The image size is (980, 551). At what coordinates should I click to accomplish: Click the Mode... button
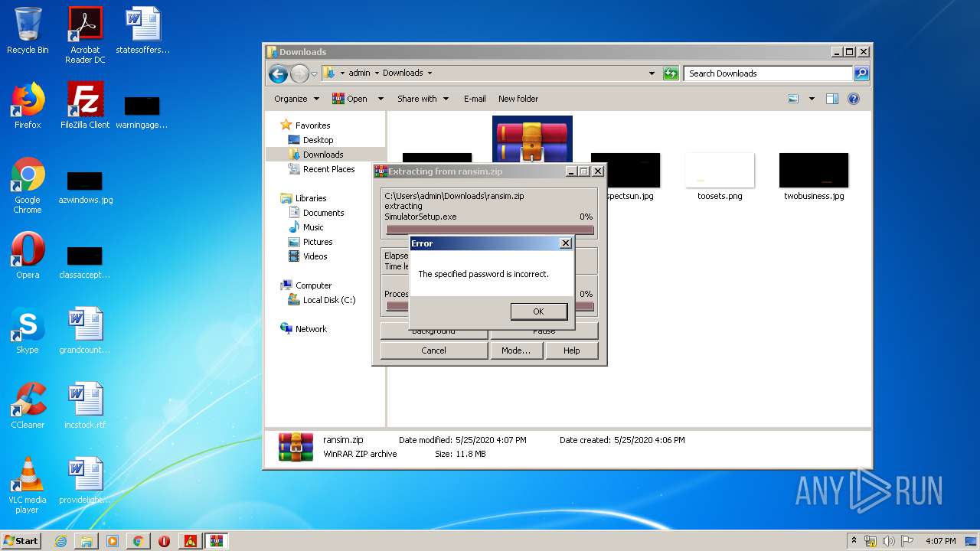click(516, 350)
